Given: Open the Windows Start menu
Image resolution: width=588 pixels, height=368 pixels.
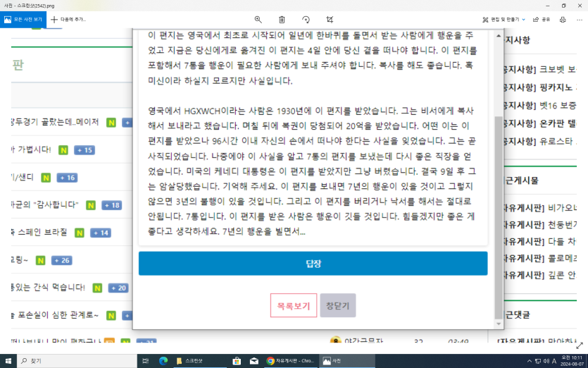Looking at the screenshot, I should pyautogui.click(x=8, y=361).
